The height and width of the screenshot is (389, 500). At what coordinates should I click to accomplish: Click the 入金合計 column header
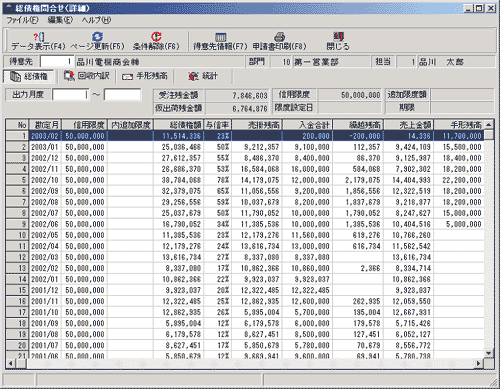pos(307,125)
